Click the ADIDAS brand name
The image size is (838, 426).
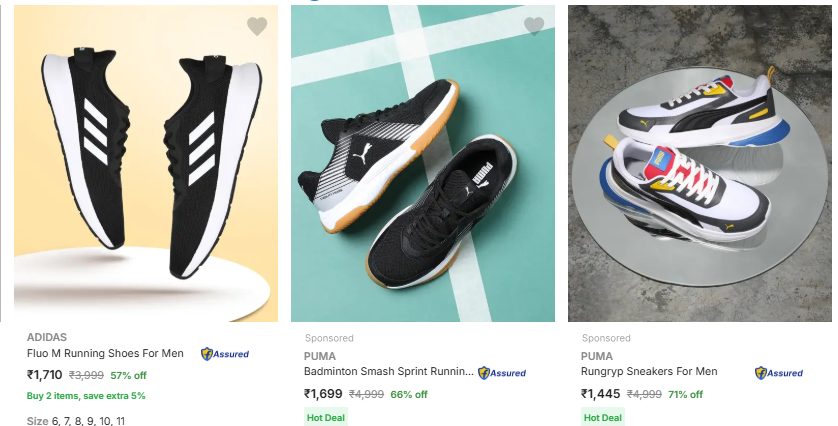click(47, 337)
